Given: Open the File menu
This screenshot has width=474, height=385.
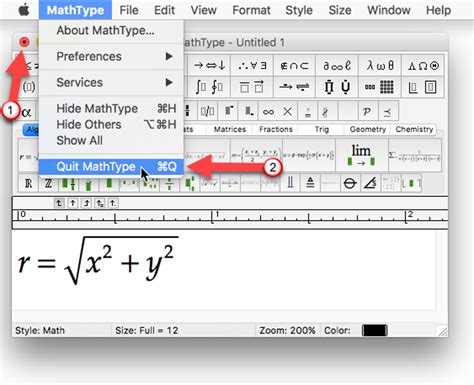Looking at the screenshot, I should coord(129,10).
